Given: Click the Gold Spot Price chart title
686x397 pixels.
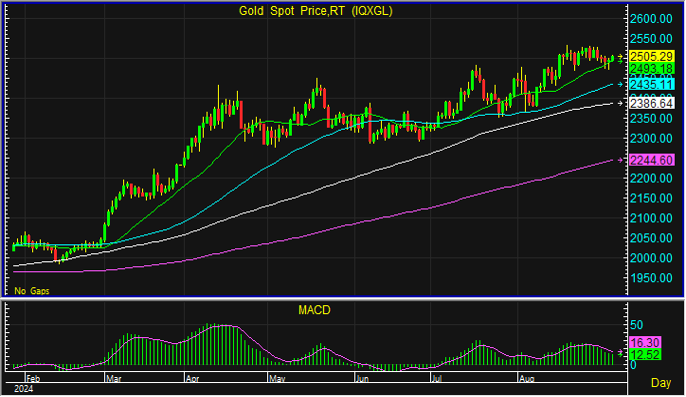Looking at the screenshot, I should coord(315,11).
